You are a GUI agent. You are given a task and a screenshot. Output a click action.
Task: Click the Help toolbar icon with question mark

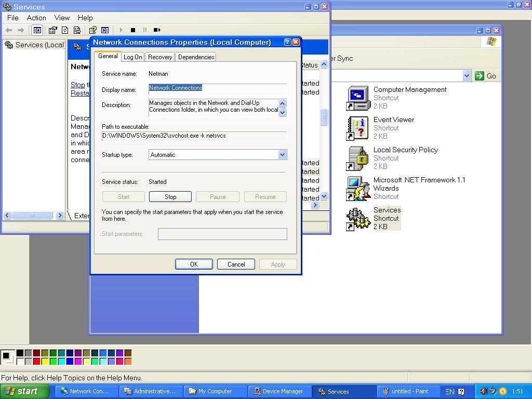tap(92, 30)
